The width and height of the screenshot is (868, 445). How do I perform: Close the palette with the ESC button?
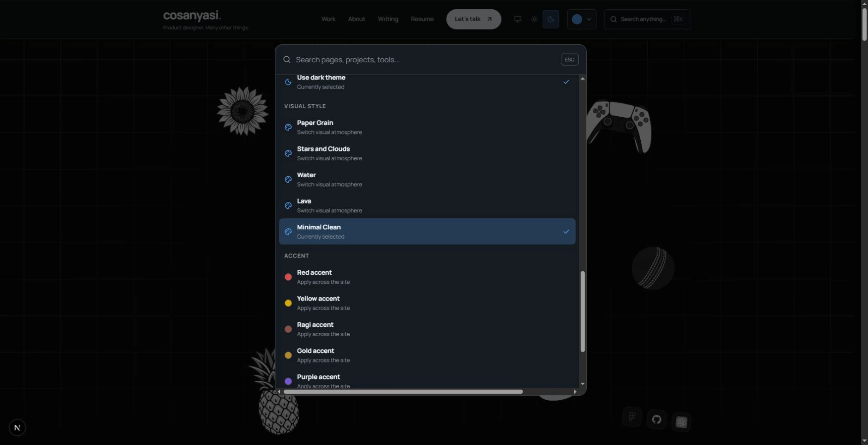click(569, 60)
